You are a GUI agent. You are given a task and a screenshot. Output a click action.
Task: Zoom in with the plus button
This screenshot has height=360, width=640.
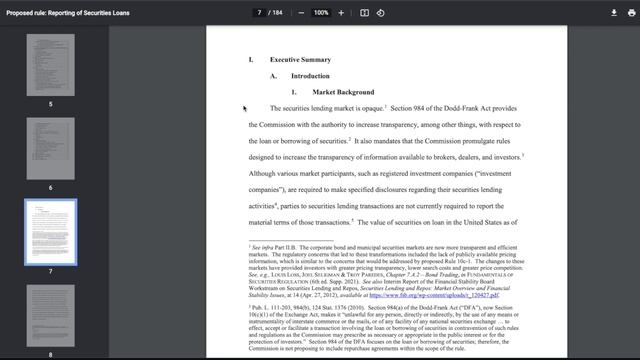pyautogui.click(x=341, y=13)
